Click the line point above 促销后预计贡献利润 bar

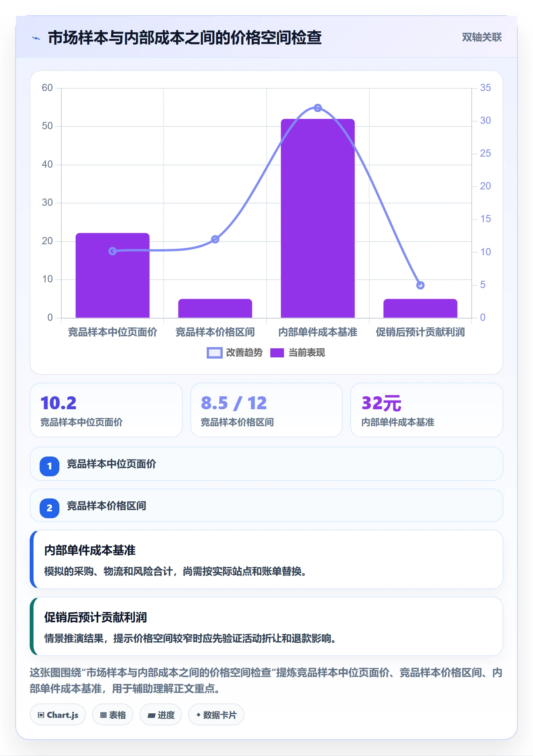pos(420,285)
